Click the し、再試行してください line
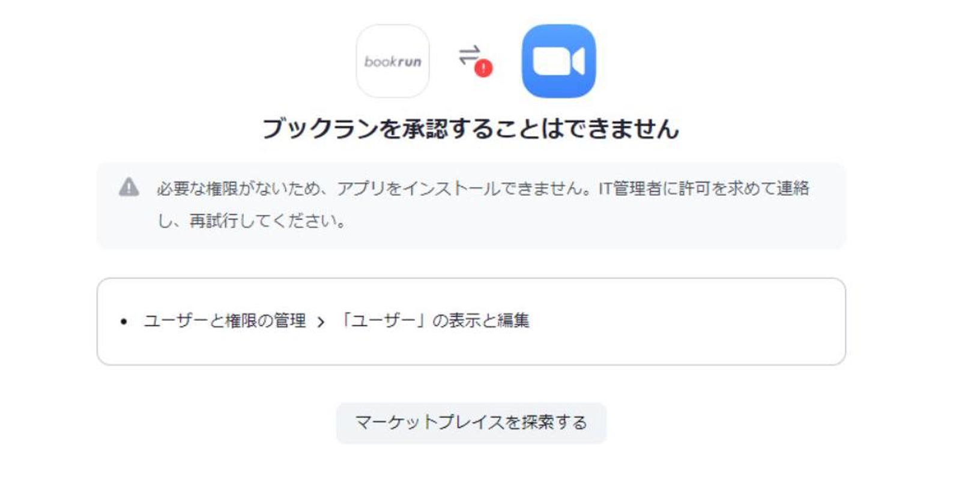Screen dimensions: 980x481 [252, 221]
